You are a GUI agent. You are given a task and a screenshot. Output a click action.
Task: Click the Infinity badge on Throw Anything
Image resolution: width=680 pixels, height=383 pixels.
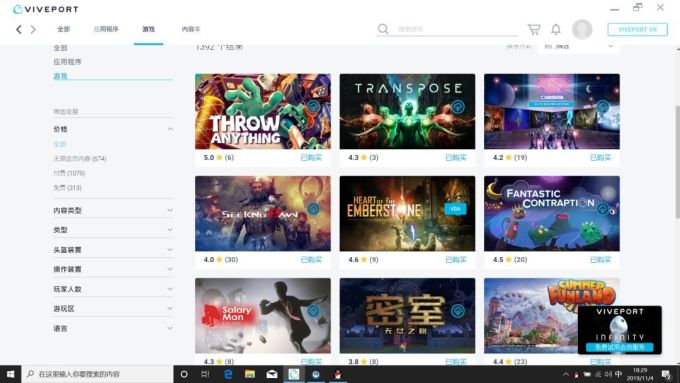313,106
